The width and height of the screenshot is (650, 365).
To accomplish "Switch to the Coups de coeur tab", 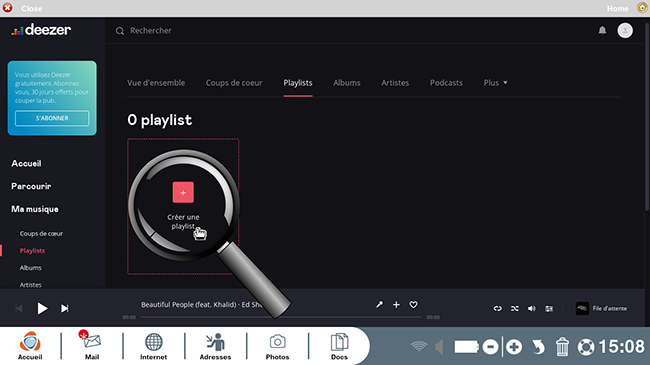I will pyautogui.click(x=234, y=83).
